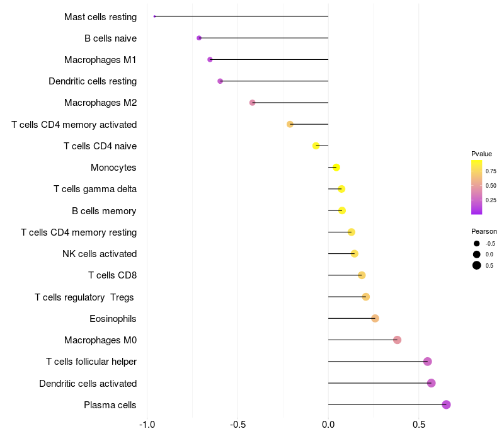This screenshot has height=441, width=504.
Task: Click the Macrophages M2 data point
Action: [x=252, y=103]
